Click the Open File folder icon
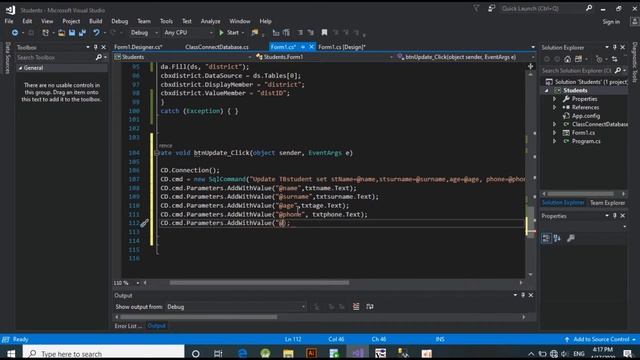 coord(61,33)
